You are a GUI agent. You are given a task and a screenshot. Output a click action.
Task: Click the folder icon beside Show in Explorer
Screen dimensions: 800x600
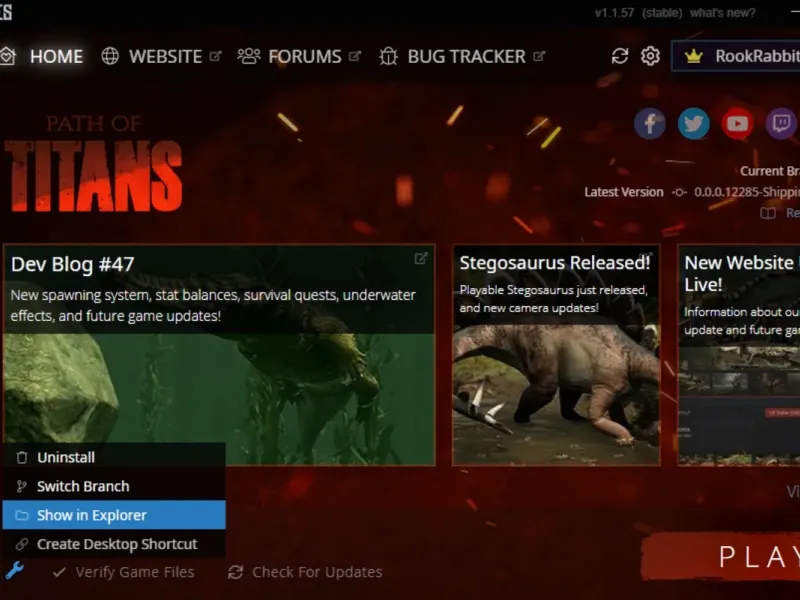tap(21, 515)
